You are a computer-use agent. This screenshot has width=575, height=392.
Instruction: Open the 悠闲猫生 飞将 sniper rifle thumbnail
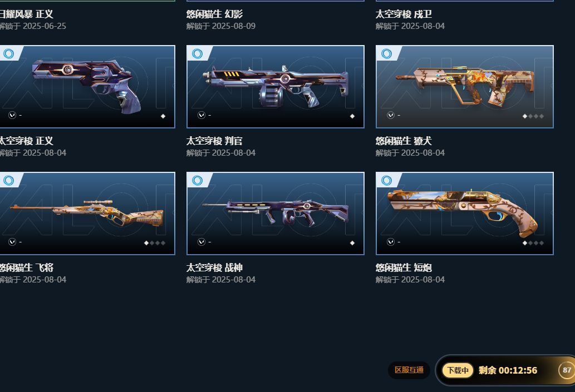point(87,213)
